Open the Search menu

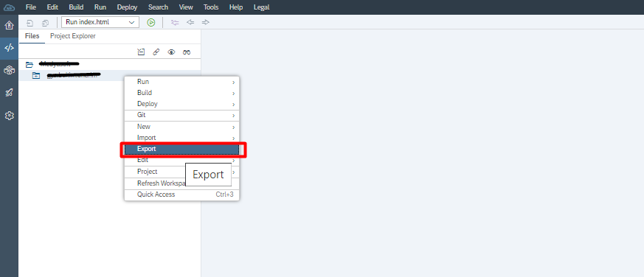[158, 7]
